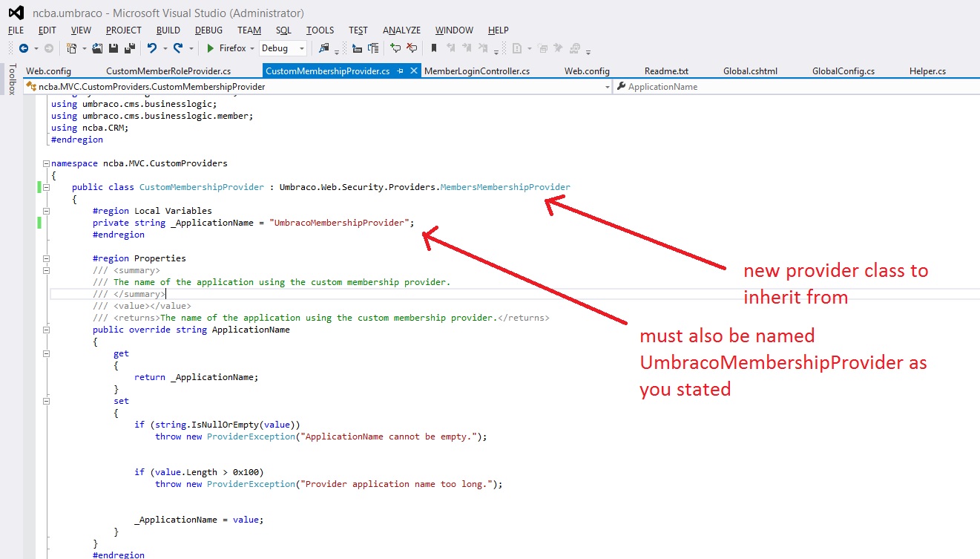Switch to the CustomMemberRoleProvider.cs tab
The height and width of the screenshot is (559, 980).
168,71
